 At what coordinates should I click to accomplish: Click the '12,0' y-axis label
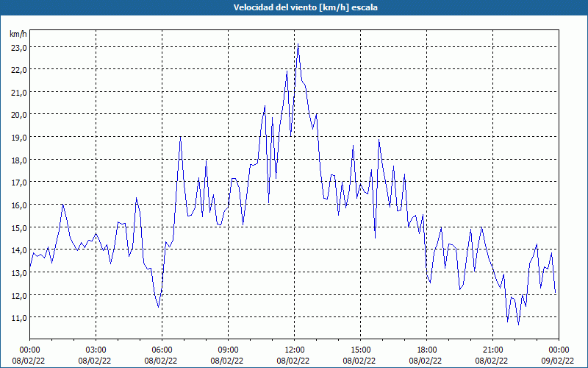(19, 296)
